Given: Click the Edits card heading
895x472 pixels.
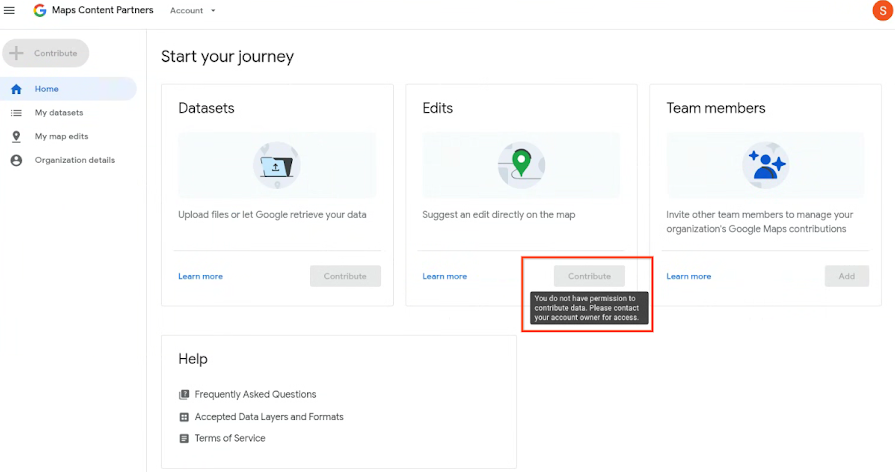Looking at the screenshot, I should click(x=437, y=108).
